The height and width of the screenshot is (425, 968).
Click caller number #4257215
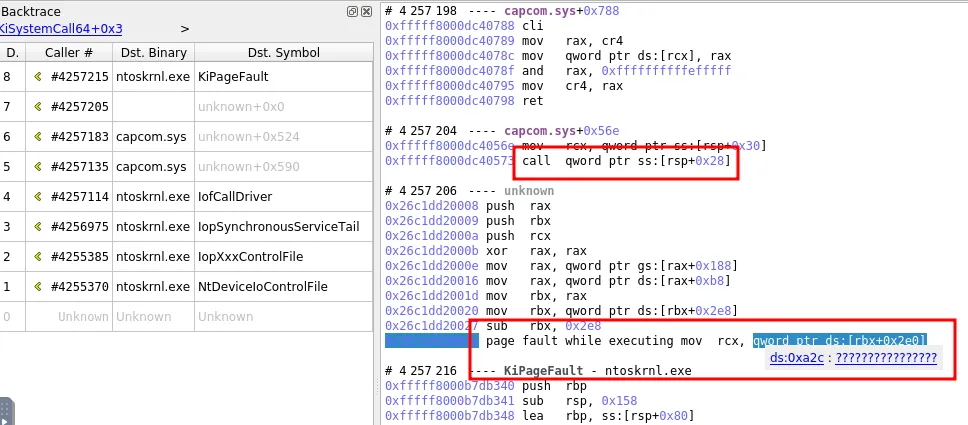click(80, 77)
